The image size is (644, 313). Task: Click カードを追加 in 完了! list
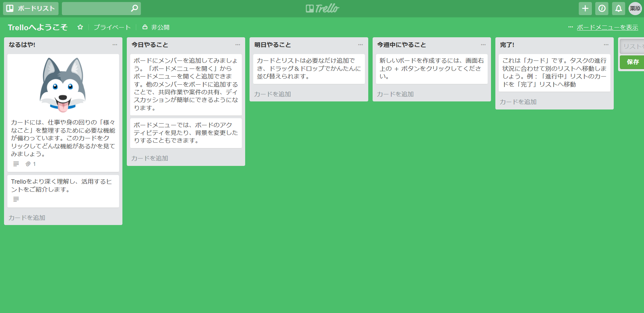pyautogui.click(x=518, y=102)
